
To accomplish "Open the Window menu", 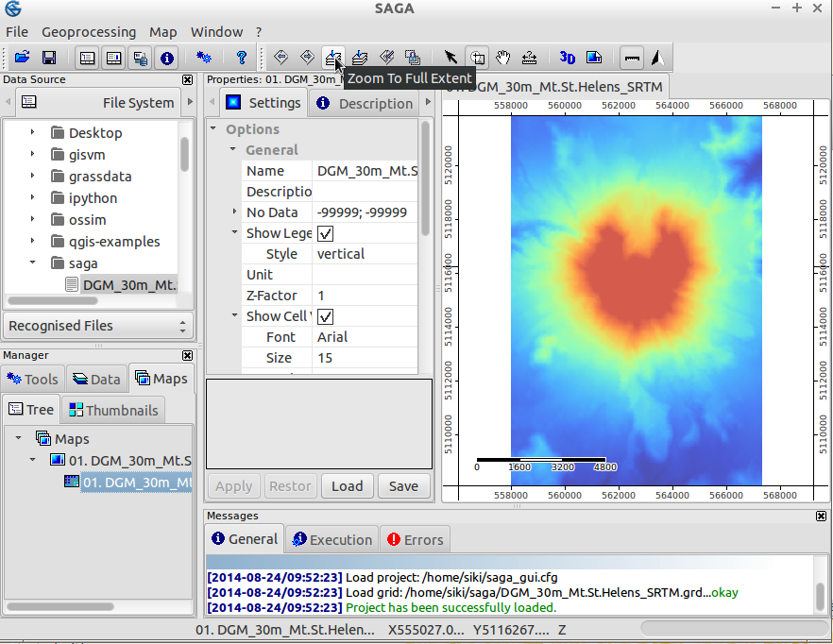I will (x=217, y=32).
